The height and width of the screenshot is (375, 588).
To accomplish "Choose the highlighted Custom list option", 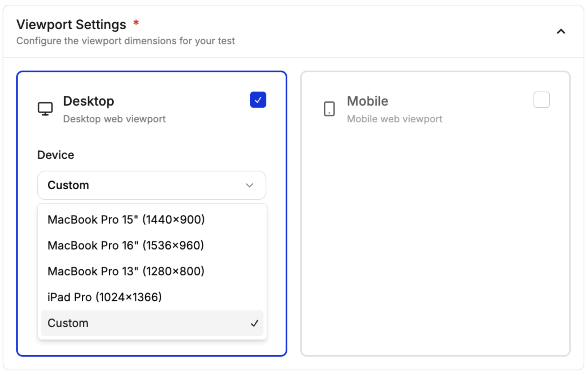I will tap(68, 323).
